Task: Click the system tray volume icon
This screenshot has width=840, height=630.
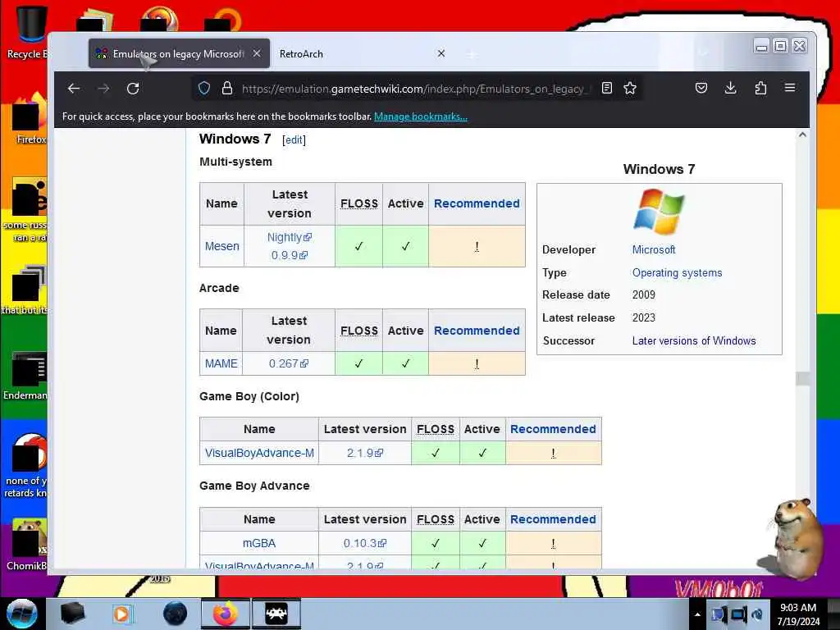Action: [x=757, y=614]
